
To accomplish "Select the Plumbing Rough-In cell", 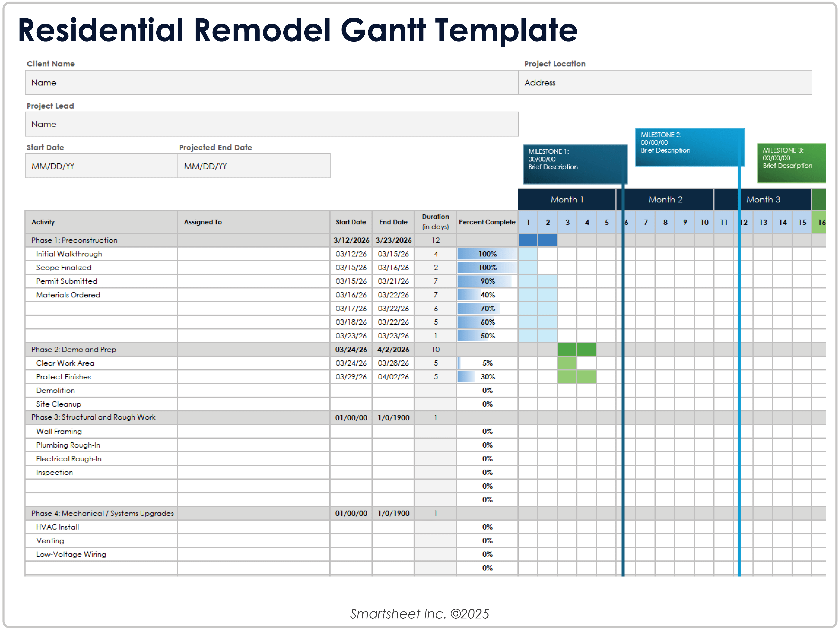I will coord(101,445).
